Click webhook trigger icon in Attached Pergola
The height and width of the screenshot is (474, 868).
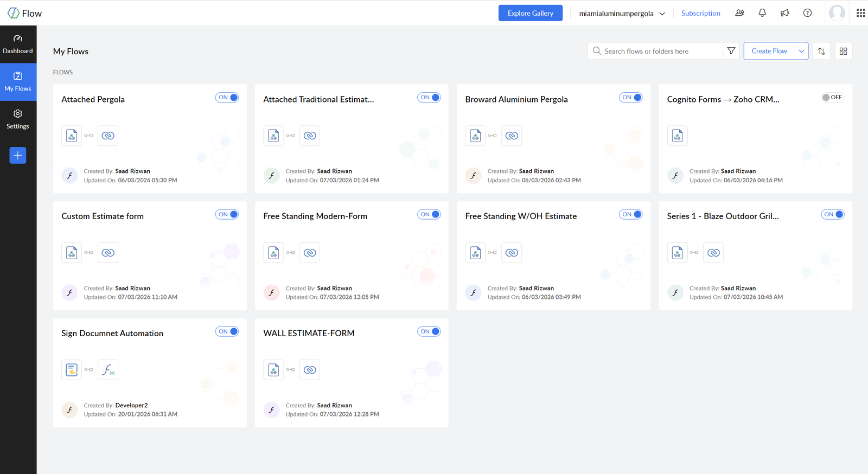pos(72,136)
